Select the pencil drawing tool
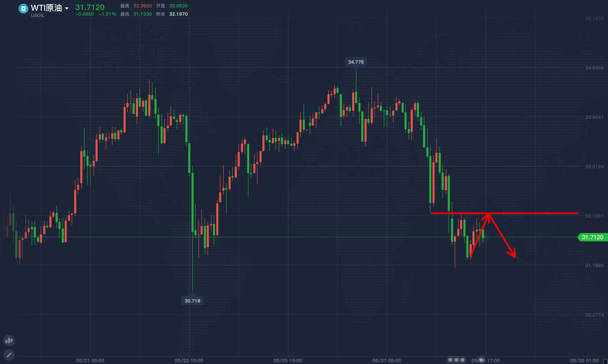 9,355
